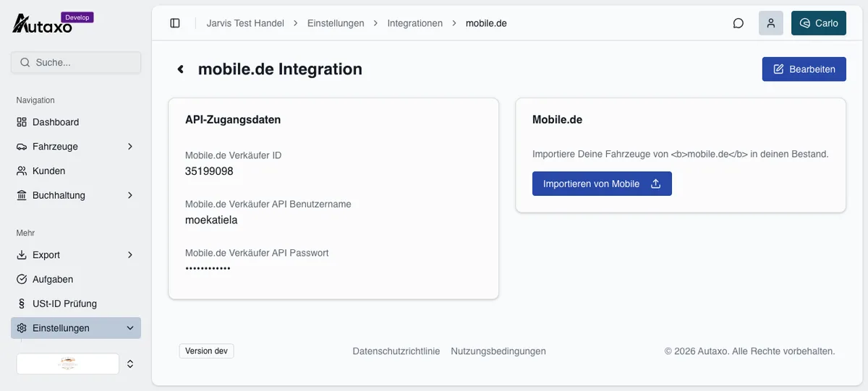Expand the Fahrzeuge chevron
This screenshot has height=391, width=868.
coord(130,147)
